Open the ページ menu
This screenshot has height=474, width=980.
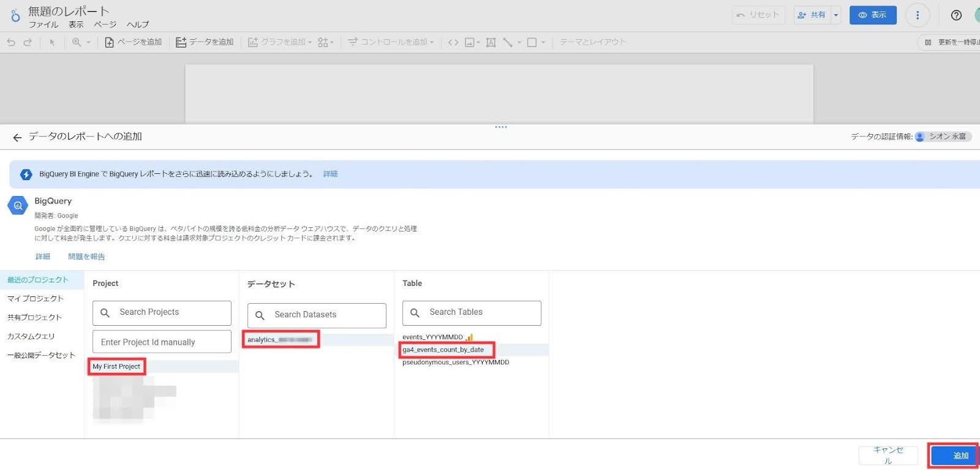coord(105,24)
